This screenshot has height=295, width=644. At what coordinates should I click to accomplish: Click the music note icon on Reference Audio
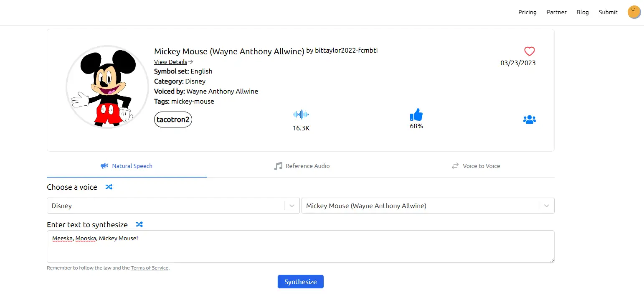[x=278, y=166]
